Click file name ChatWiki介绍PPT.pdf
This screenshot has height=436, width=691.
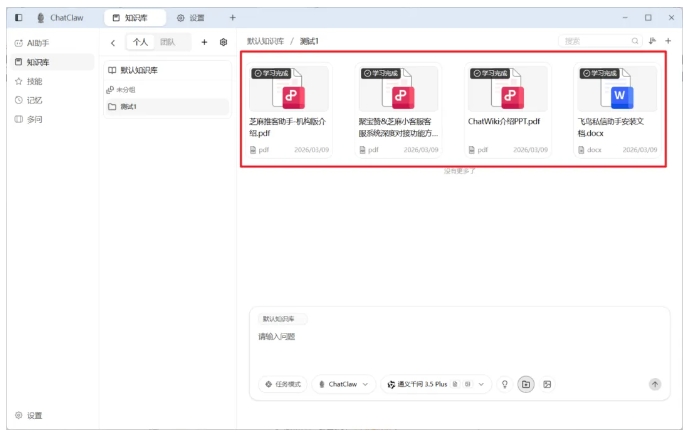pos(504,121)
